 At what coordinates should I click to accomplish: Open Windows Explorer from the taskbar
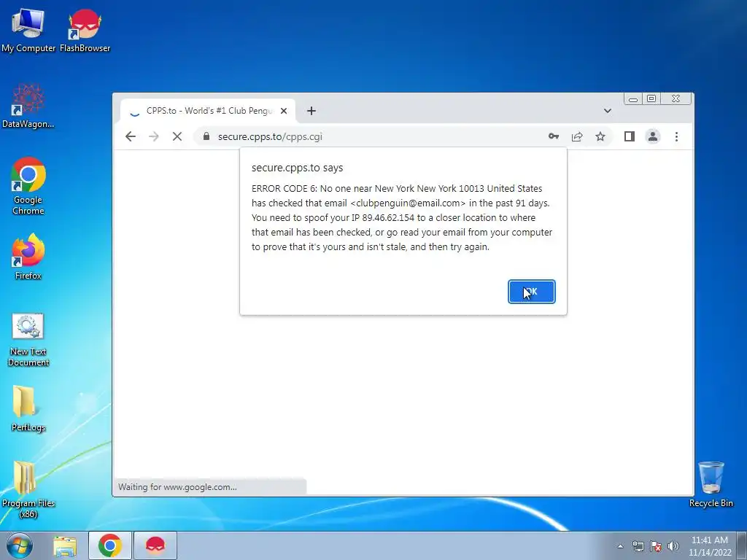tap(65, 545)
